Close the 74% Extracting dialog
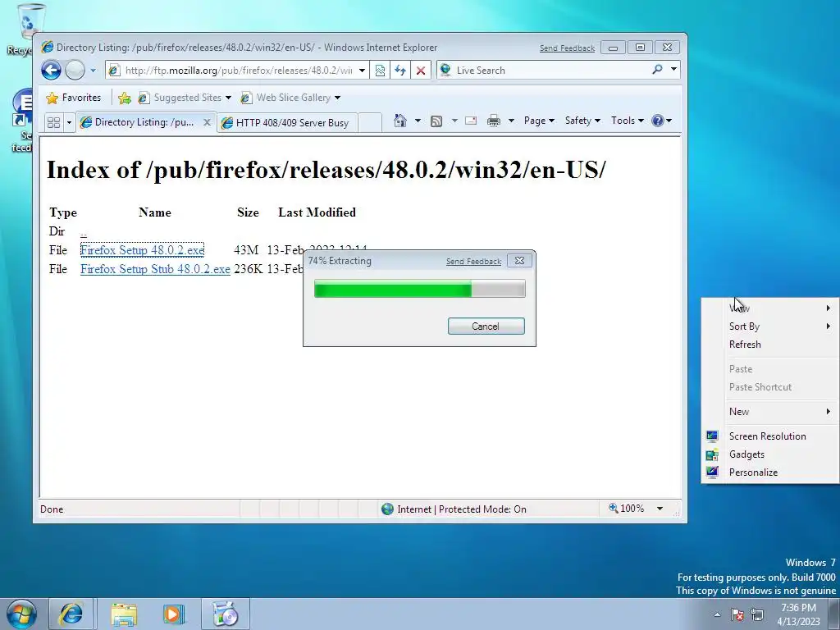The width and height of the screenshot is (840, 630). point(519,261)
